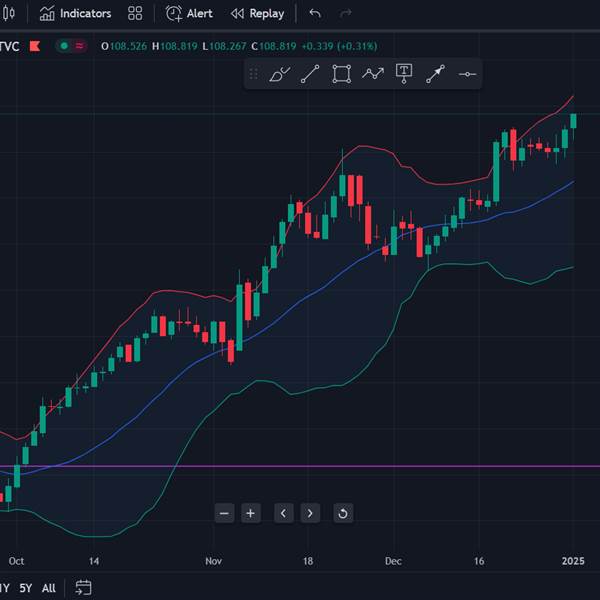
Task: Undo the last chart action
Action: pos(315,13)
